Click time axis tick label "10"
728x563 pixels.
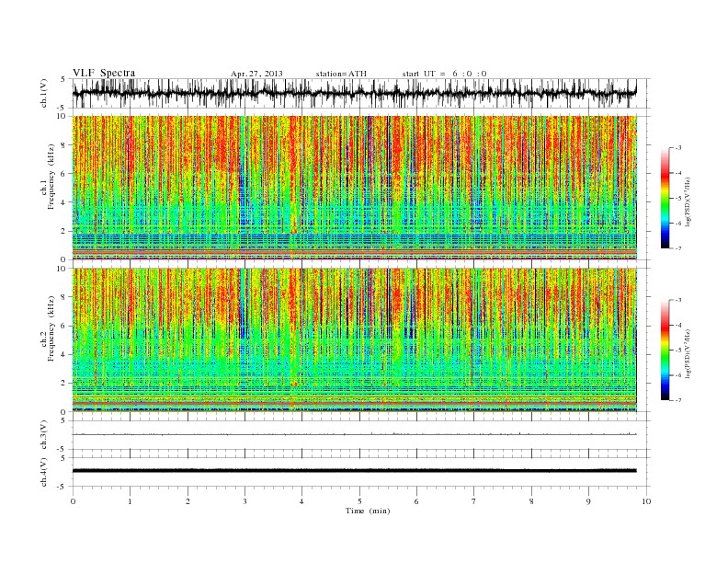(x=646, y=501)
